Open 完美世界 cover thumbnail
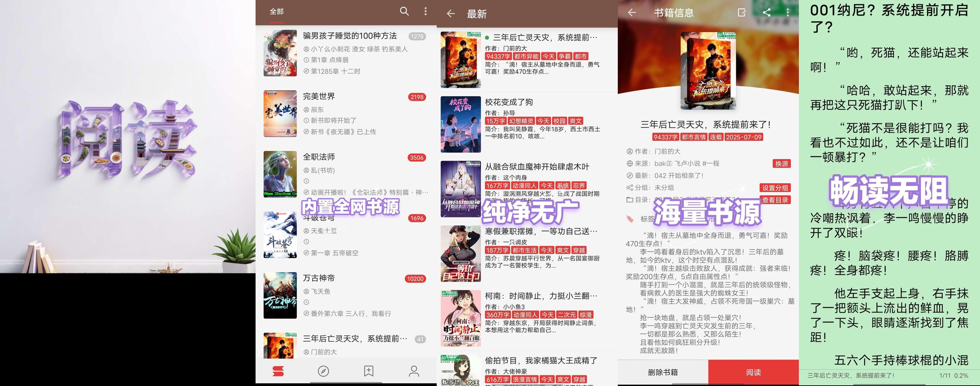 click(x=280, y=113)
